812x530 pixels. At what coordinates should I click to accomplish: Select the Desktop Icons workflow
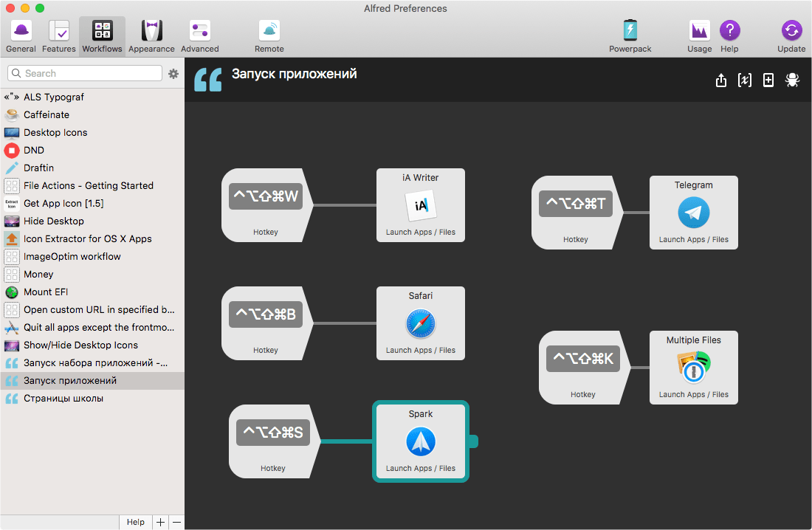pos(92,132)
